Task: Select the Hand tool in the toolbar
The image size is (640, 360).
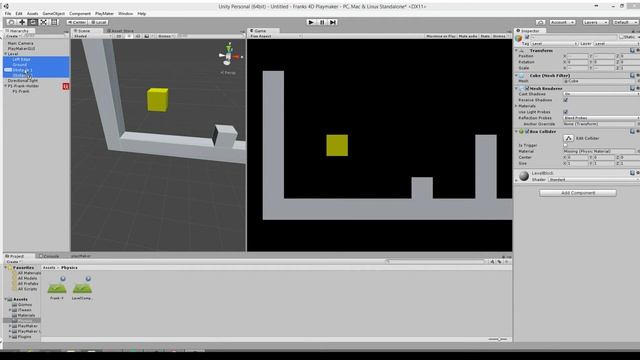Action: pos(12,22)
